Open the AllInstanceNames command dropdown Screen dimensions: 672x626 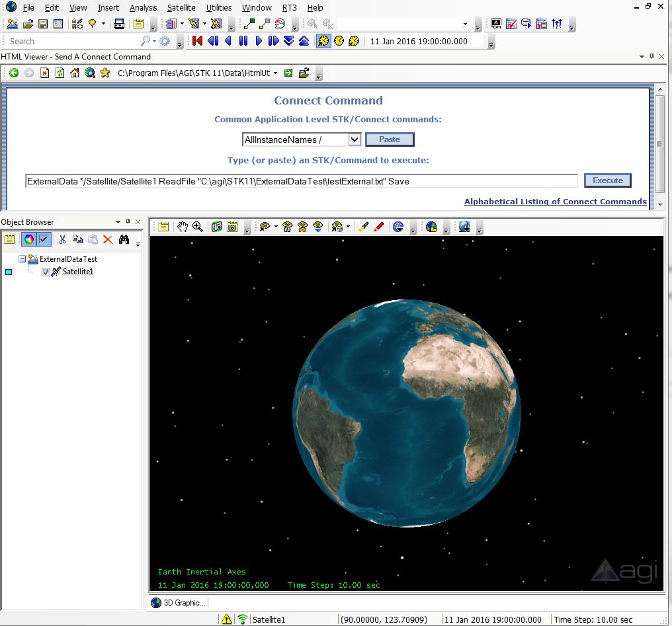354,139
